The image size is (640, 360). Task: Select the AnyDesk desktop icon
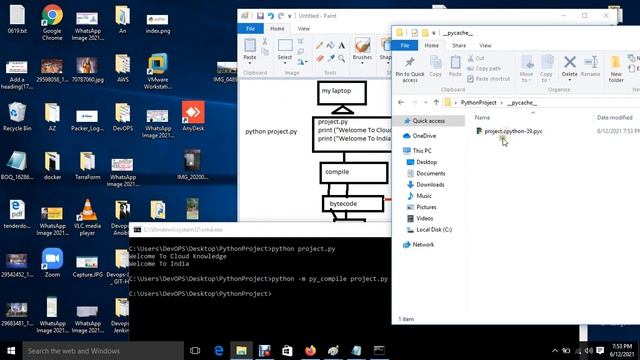point(193,116)
